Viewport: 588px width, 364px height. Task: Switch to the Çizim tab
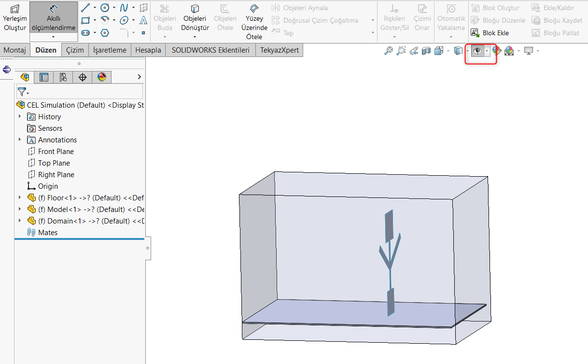point(75,50)
